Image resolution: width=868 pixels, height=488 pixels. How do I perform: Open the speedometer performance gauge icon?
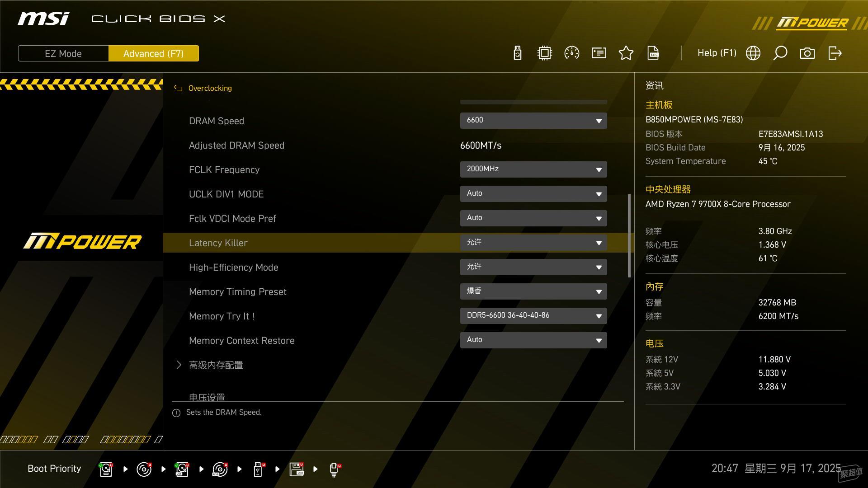[572, 53]
